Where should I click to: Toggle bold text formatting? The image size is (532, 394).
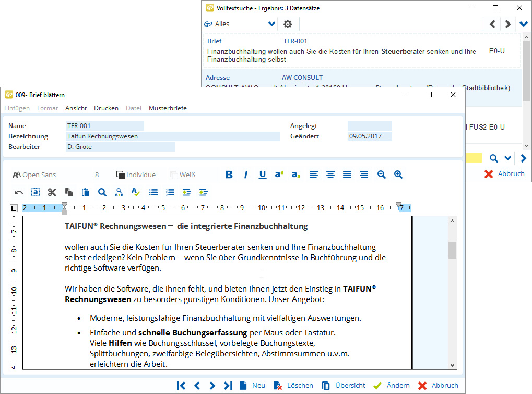click(x=229, y=175)
